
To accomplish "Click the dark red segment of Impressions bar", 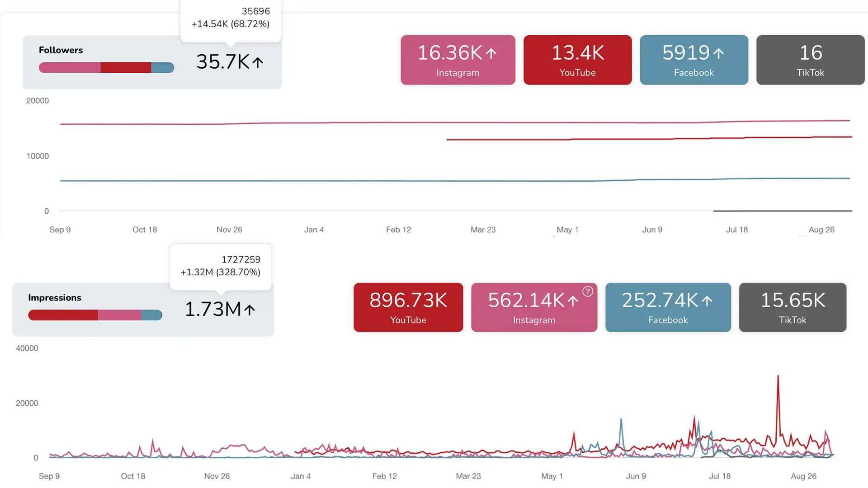I will pyautogui.click(x=62, y=315).
